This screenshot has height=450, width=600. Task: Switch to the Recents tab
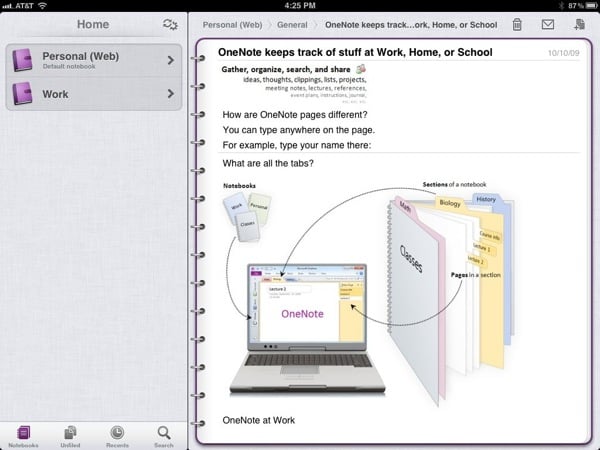click(117, 437)
